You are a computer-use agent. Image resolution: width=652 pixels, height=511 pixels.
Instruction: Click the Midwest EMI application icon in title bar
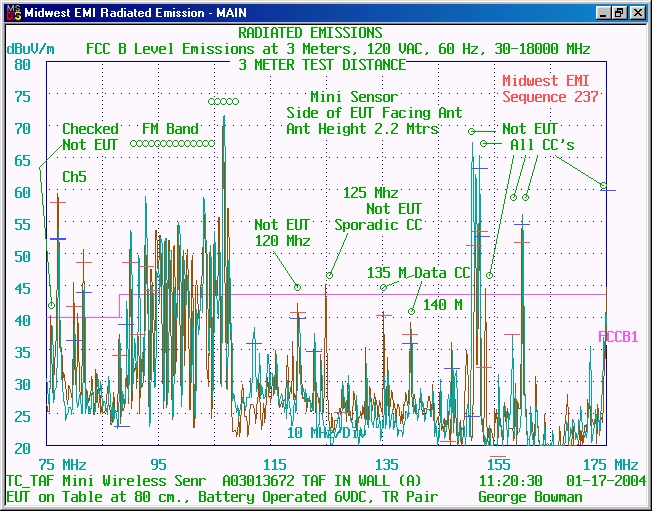point(10,12)
